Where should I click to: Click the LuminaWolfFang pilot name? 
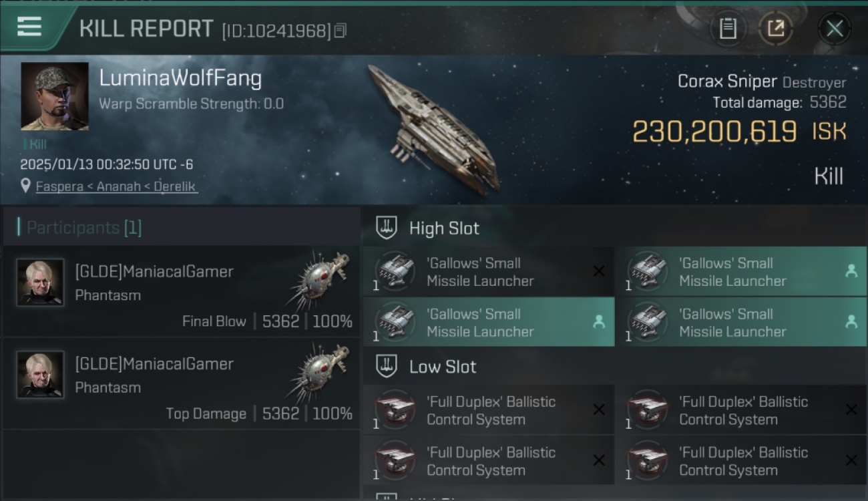180,78
